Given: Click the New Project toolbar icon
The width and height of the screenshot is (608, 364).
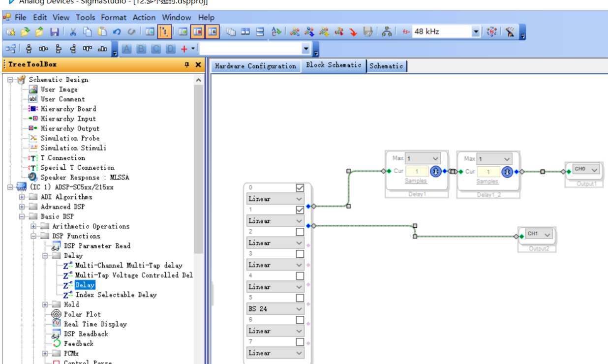Looking at the screenshot, I should tap(11, 32).
